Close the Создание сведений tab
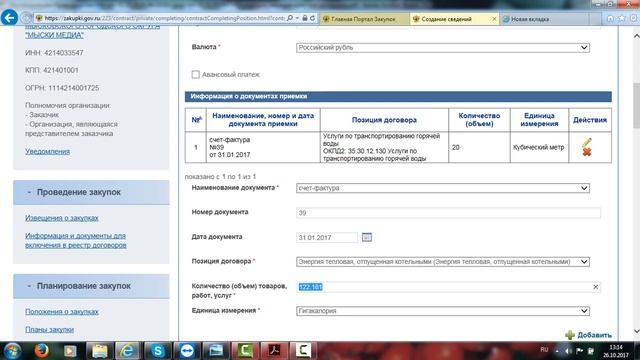Screen dimensions: 640x360 [494, 19]
